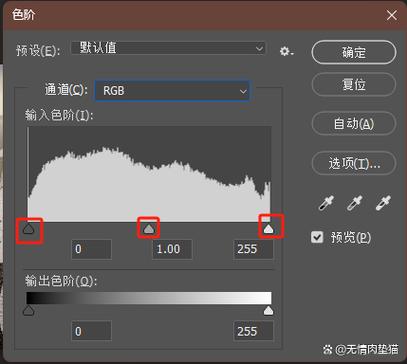Viewport: 407px width, 364px height.
Task: Click the 复位 reset button
Action: point(354,84)
